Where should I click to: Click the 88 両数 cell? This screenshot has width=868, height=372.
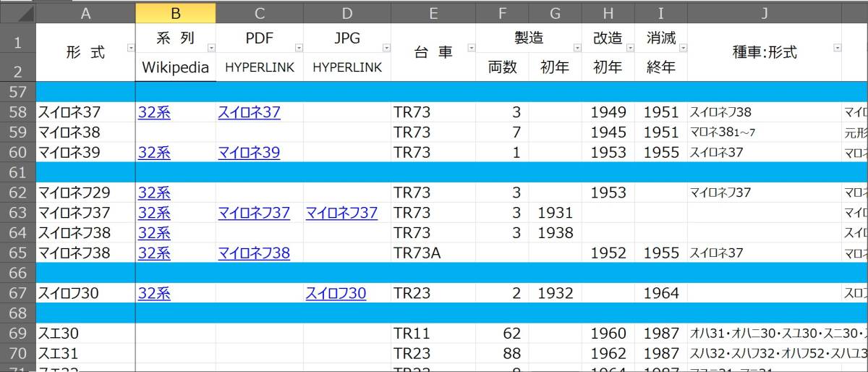click(x=503, y=354)
